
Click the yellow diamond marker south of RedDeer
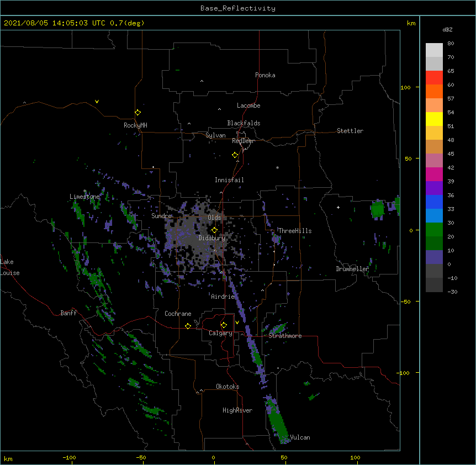point(235,155)
